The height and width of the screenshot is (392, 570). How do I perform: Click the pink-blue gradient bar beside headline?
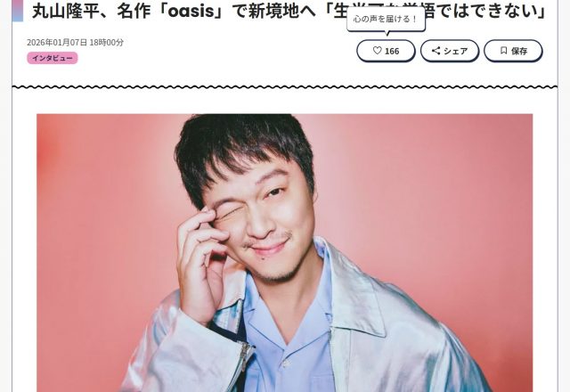point(18,11)
